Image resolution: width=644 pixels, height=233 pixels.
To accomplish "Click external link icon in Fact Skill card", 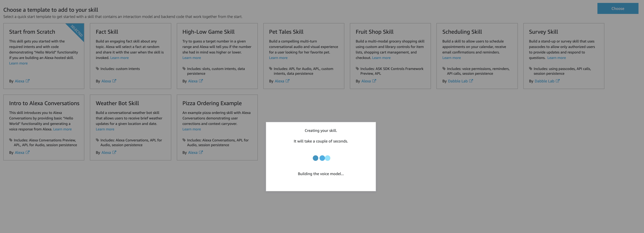I will pos(114,81).
